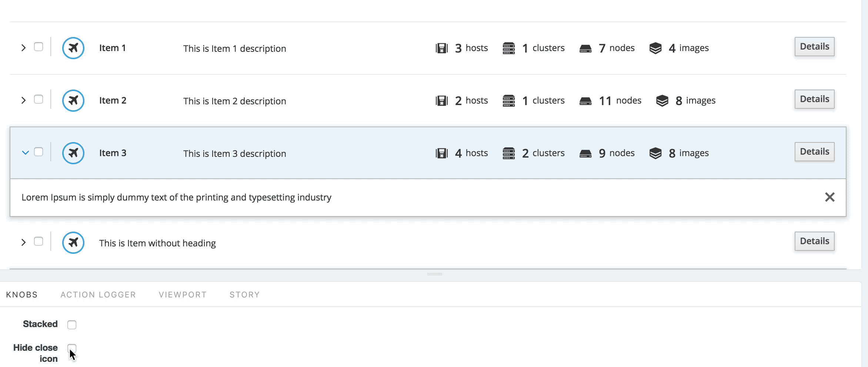Click the panel resize handle above Knobs
The image size is (868, 367).
434,274
